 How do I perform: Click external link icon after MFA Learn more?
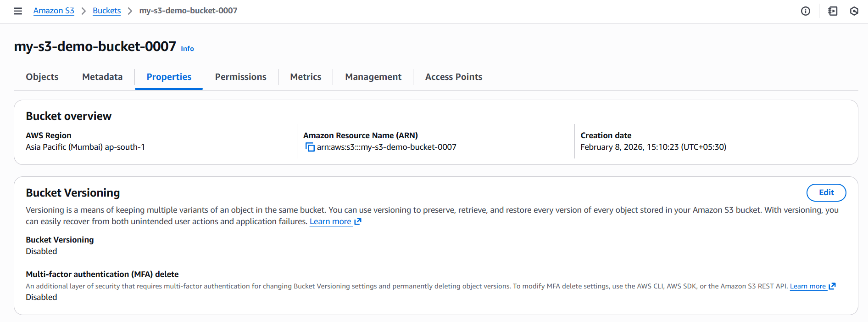tap(832, 286)
